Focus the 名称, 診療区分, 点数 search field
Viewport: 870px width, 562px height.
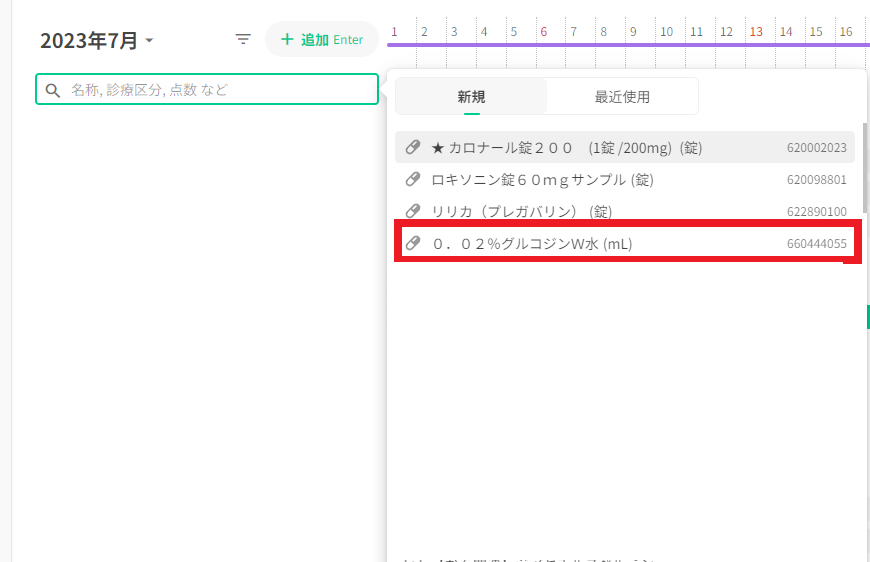pos(207,89)
